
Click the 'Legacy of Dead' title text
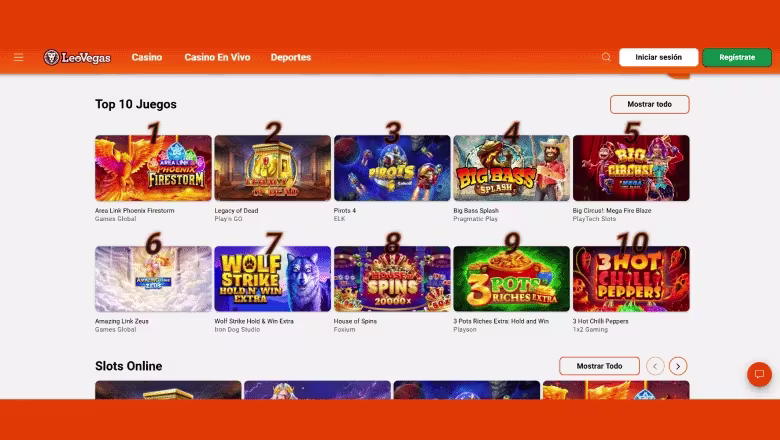coord(236,210)
